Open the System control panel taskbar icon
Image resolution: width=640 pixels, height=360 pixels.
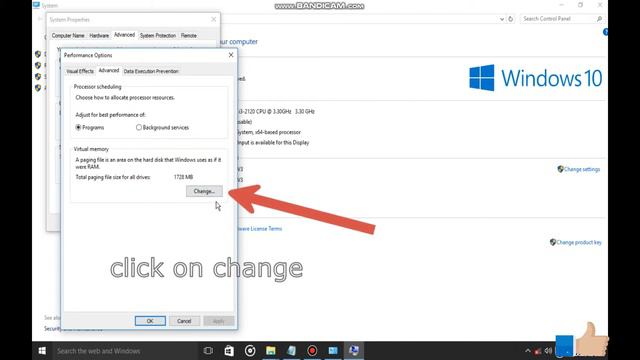pos(354,350)
